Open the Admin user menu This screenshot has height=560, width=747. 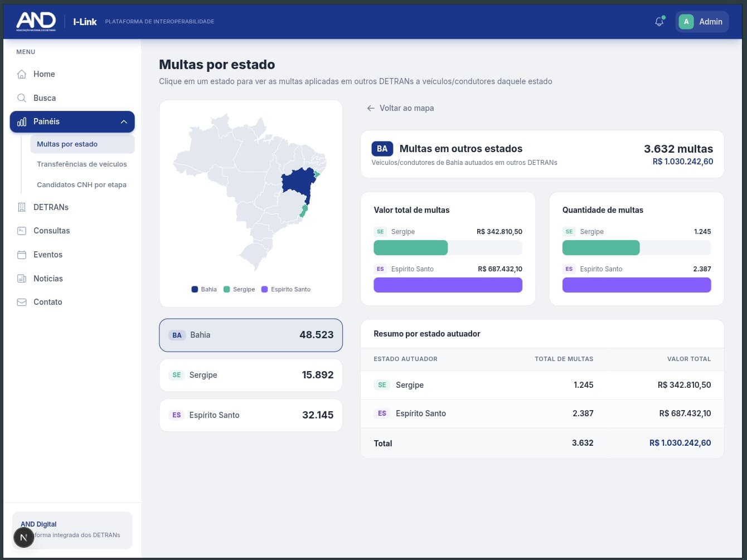pyautogui.click(x=701, y=22)
